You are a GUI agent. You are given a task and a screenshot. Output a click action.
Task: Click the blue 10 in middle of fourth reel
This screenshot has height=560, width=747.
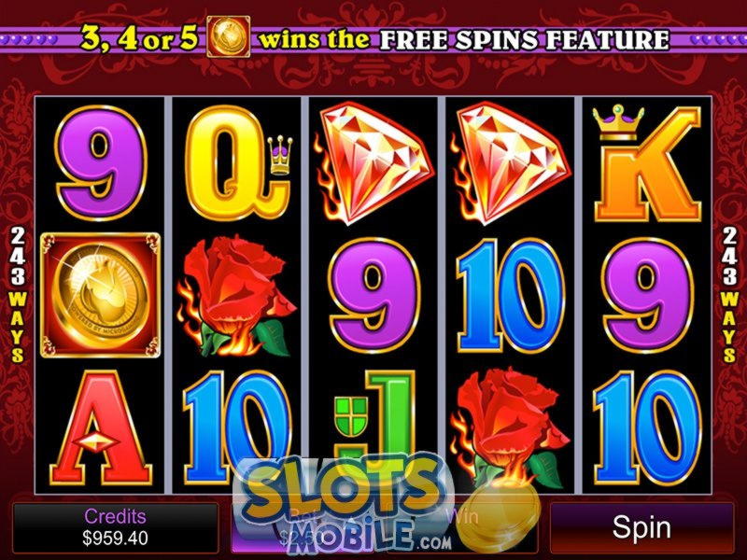pyautogui.click(x=510, y=295)
